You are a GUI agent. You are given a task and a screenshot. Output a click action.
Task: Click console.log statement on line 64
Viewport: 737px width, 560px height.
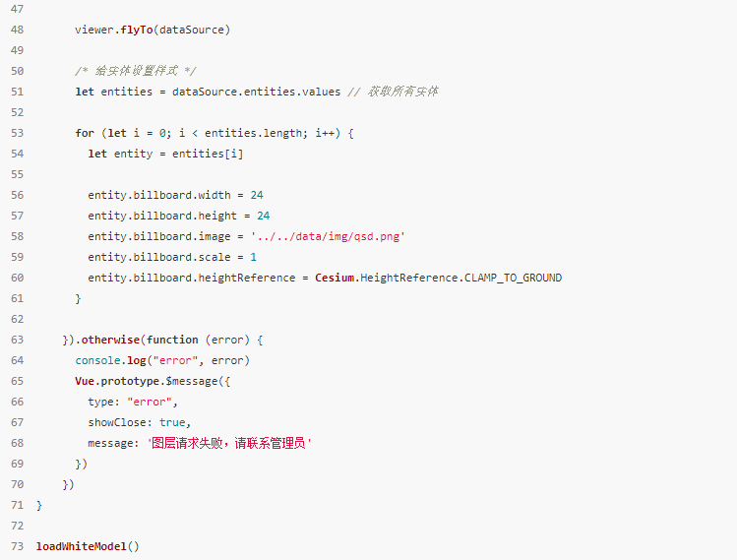pyautogui.click(x=162, y=360)
